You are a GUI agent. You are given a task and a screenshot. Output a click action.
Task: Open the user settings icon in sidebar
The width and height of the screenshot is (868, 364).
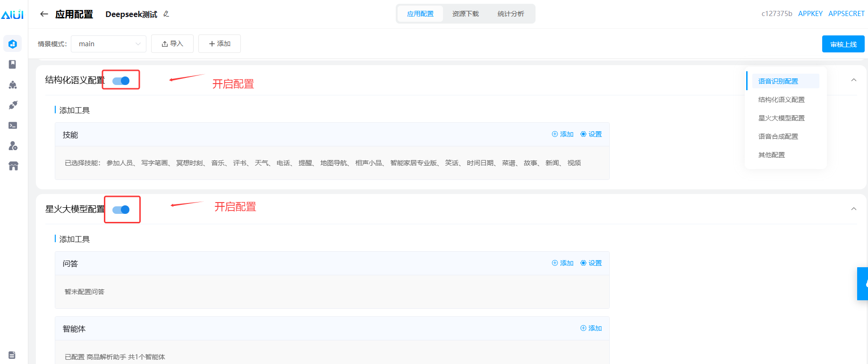click(x=13, y=146)
